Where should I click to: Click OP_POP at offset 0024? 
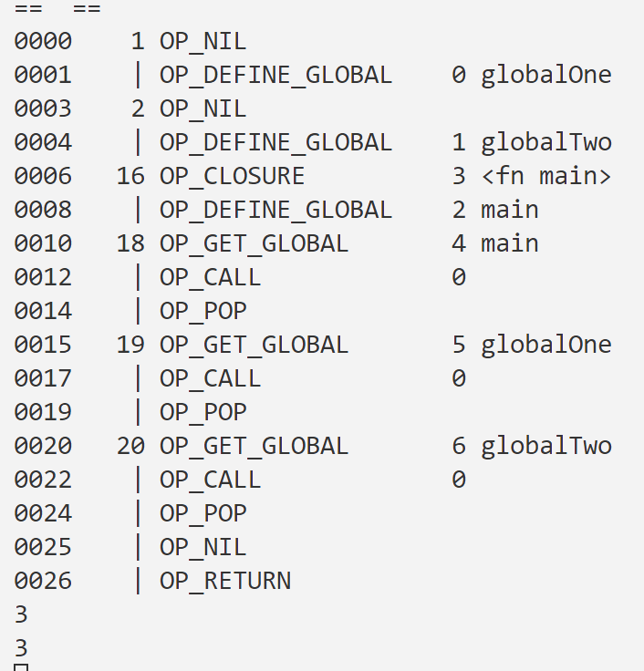(203, 513)
